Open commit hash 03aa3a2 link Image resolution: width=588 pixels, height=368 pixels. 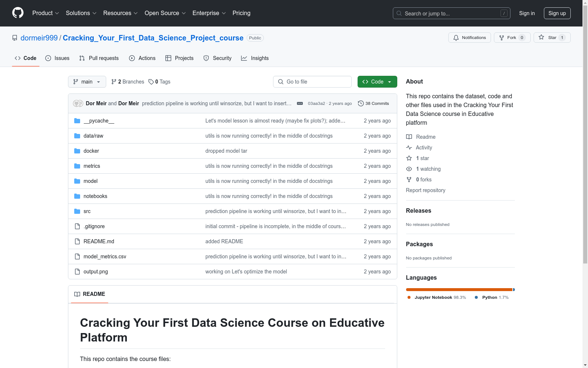coord(316,103)
